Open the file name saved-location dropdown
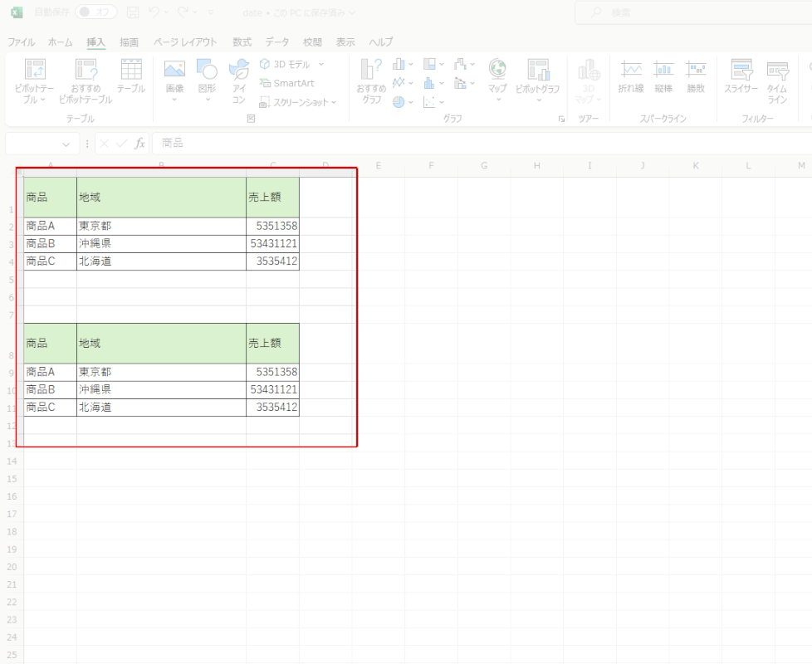812x664 pixels. [x=352, y=12]
